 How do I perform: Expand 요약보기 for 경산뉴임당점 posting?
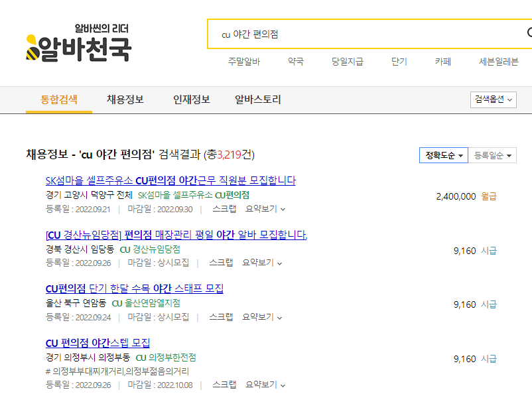[x=262, y=263]
